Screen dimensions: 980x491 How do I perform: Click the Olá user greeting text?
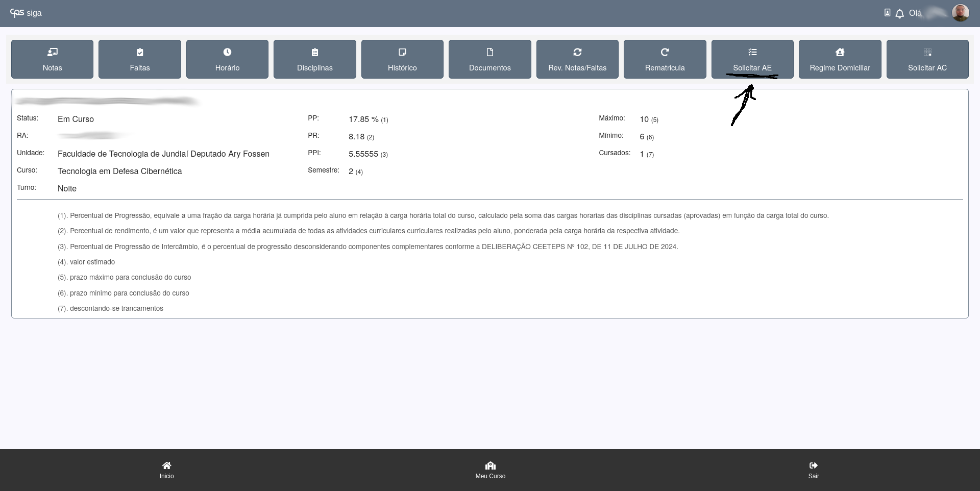click(x=915, y=13)
